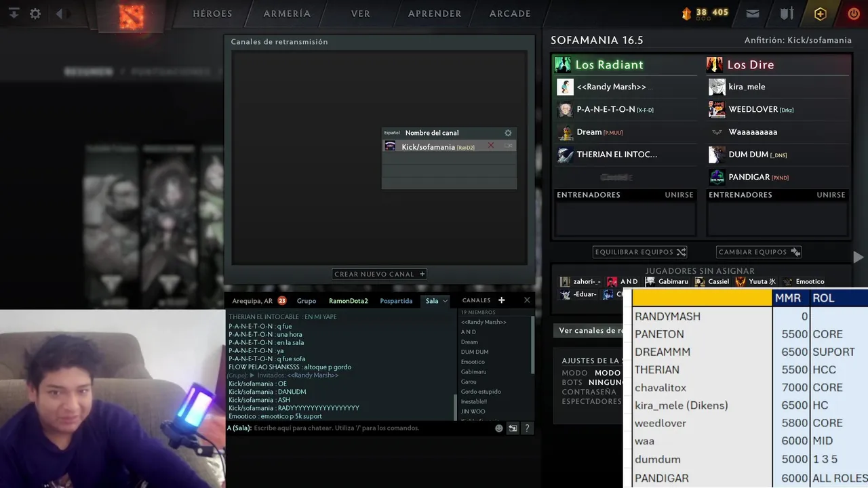Switch to Pospartida chat tab

pos(396,301)
